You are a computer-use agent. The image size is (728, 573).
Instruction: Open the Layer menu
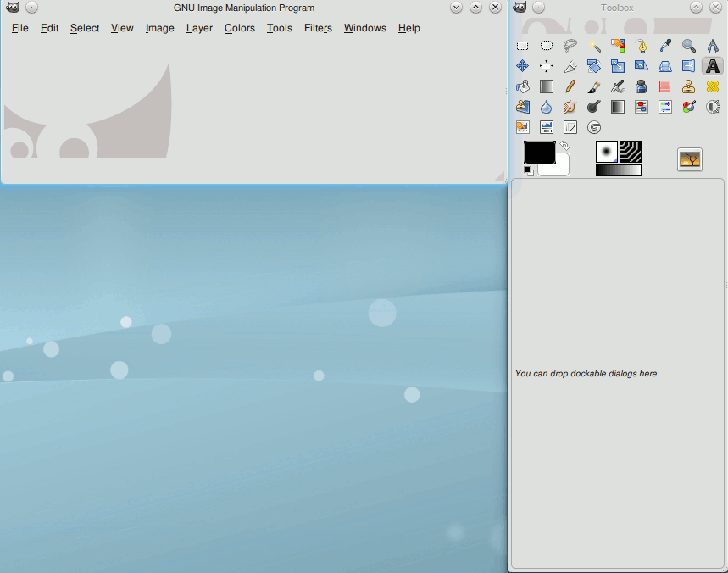coord(199,28)
